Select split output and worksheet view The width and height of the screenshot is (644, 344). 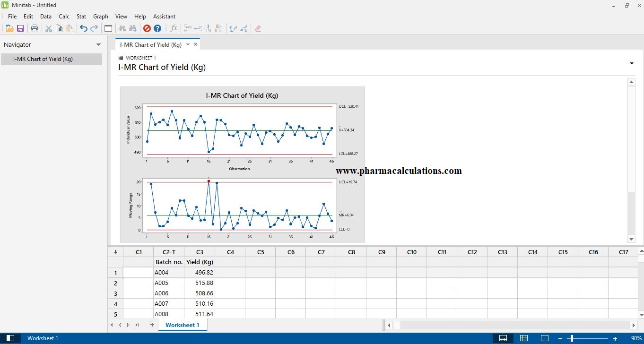click(503, 338)
